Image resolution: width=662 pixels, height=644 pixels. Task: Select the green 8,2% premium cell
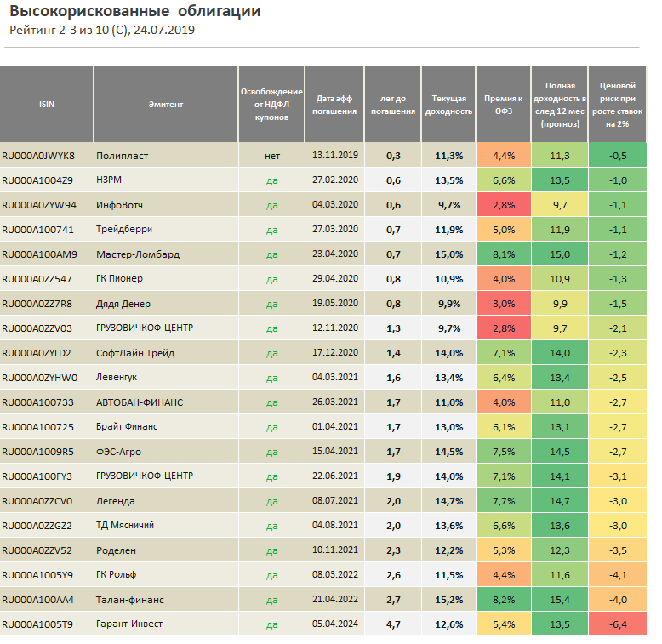tap(503, 600)
